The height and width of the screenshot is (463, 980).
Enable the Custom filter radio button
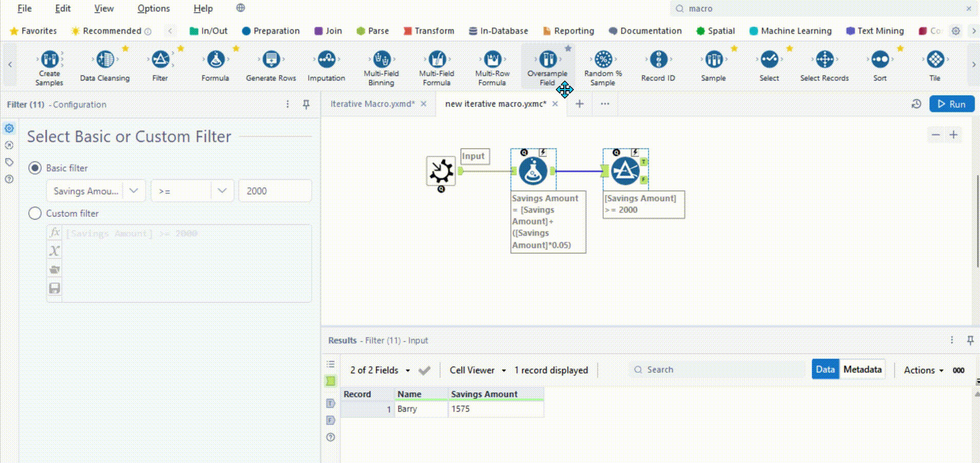click(35, 214)
